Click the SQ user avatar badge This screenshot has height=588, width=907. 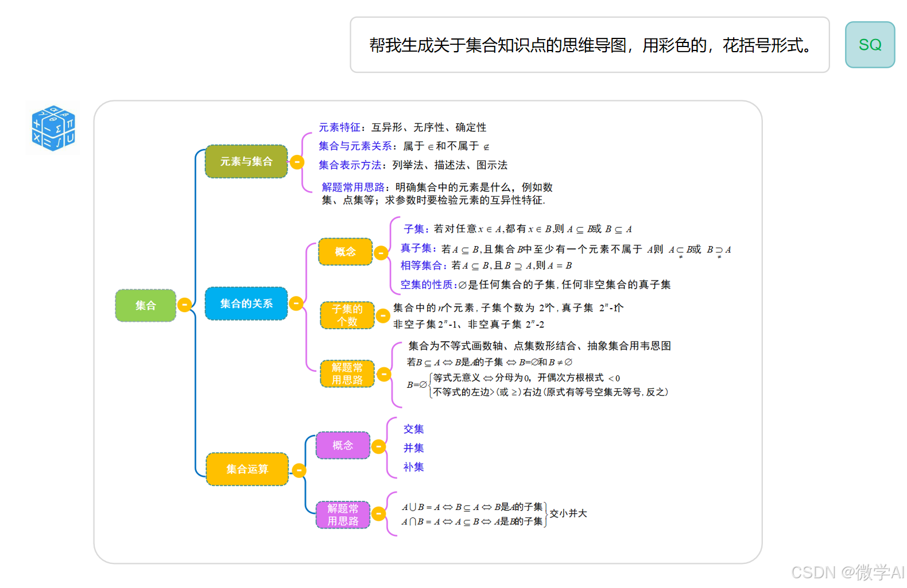pos(870,45)
